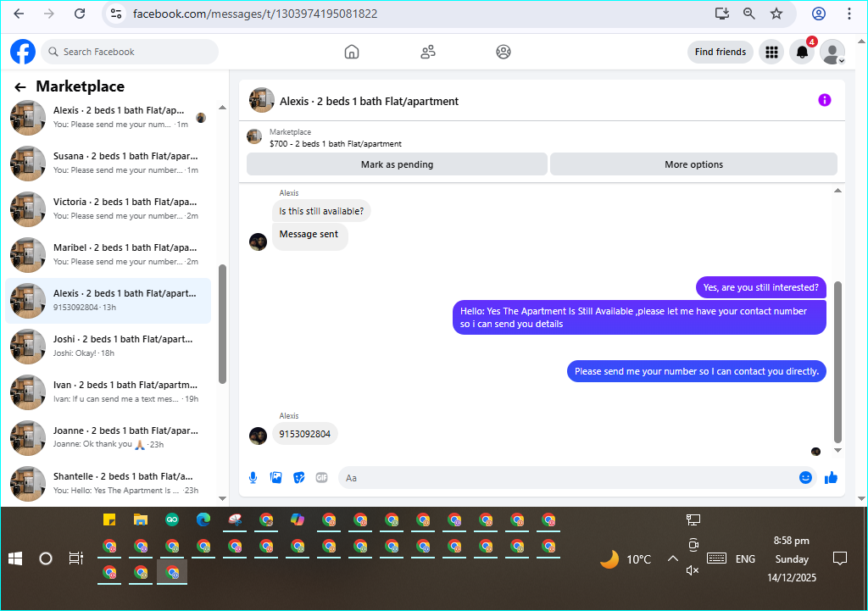Choose a sticker with the sticker icon

(x=299, y=478)
